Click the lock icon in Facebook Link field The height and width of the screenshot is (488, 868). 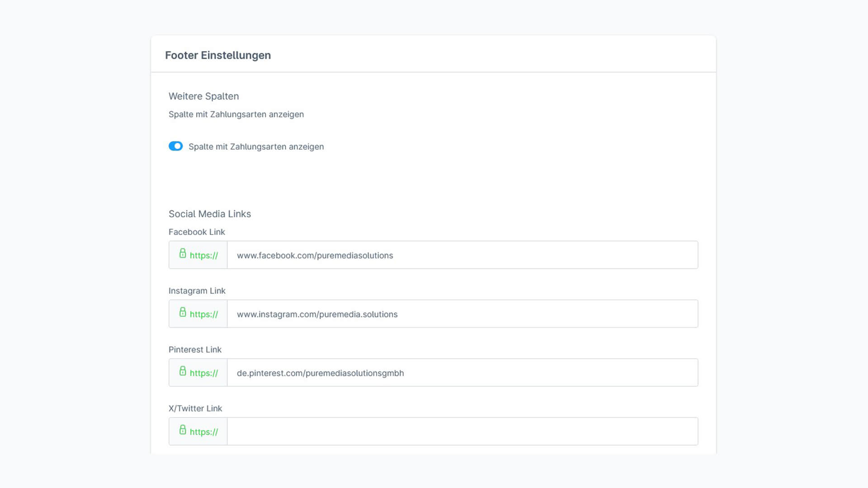point(183,253)
